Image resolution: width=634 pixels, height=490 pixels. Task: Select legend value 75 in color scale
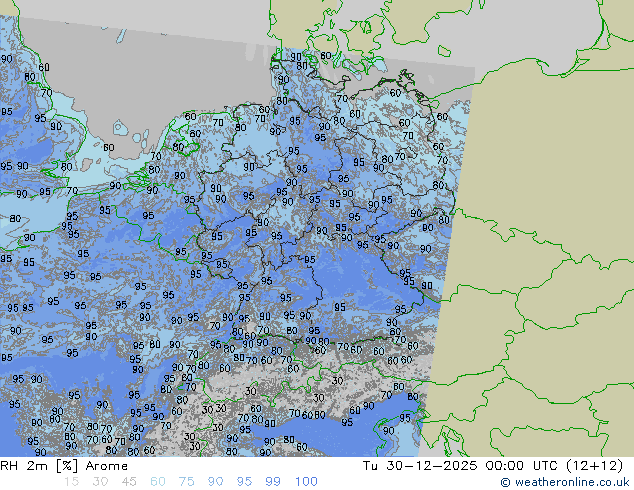tap(186, 482)
